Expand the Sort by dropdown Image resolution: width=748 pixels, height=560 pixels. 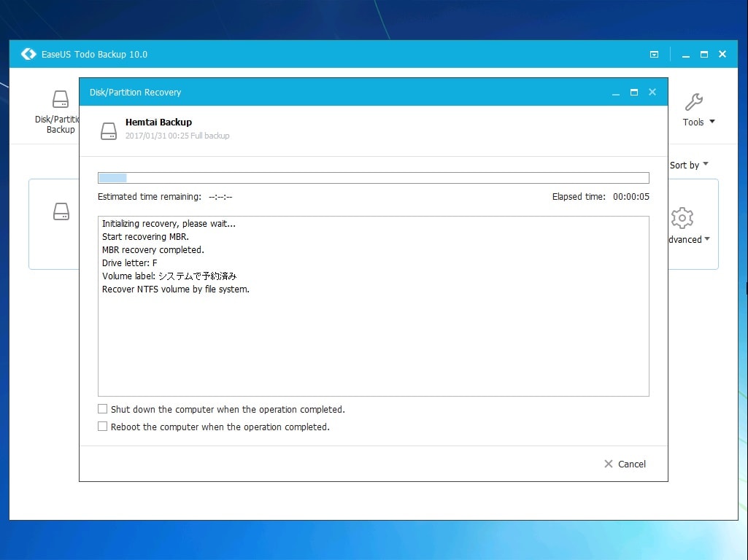click(689, 165)
